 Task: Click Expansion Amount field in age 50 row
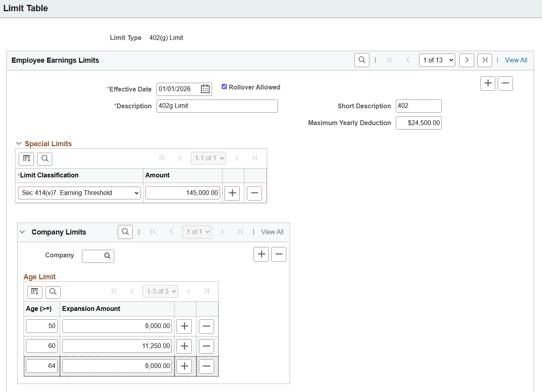pyautogui.click(x=117, y=326)
